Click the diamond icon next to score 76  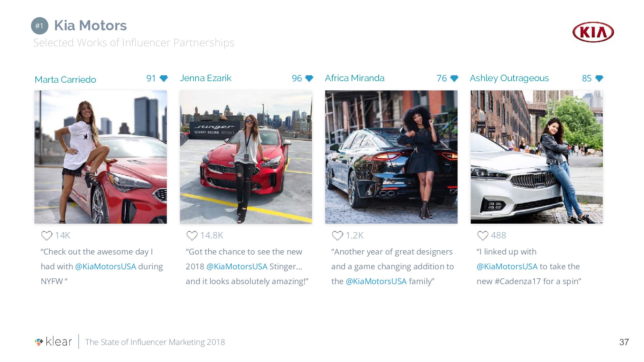point(454,78)
